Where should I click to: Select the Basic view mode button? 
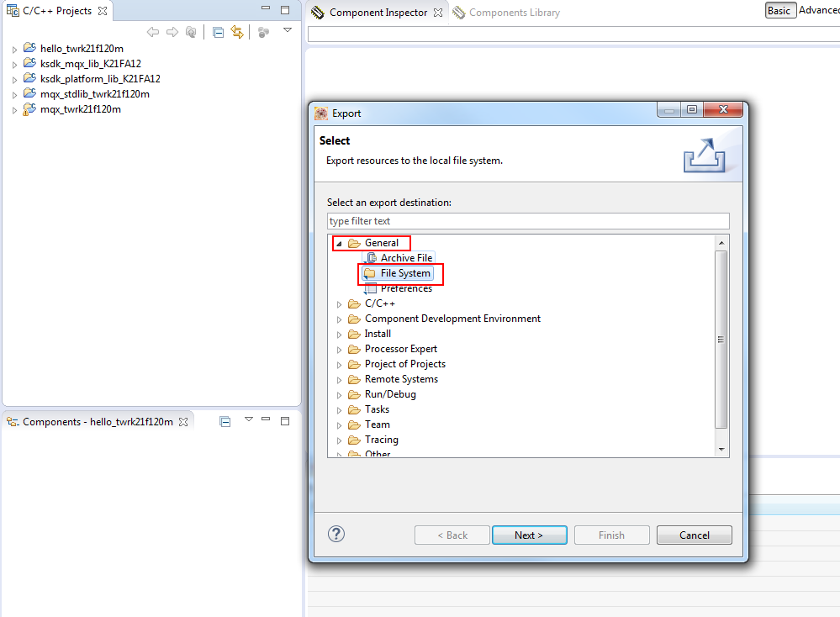point(779,11)
